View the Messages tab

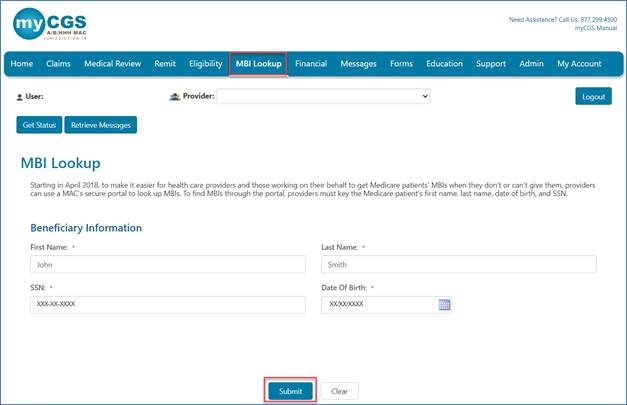358,64
